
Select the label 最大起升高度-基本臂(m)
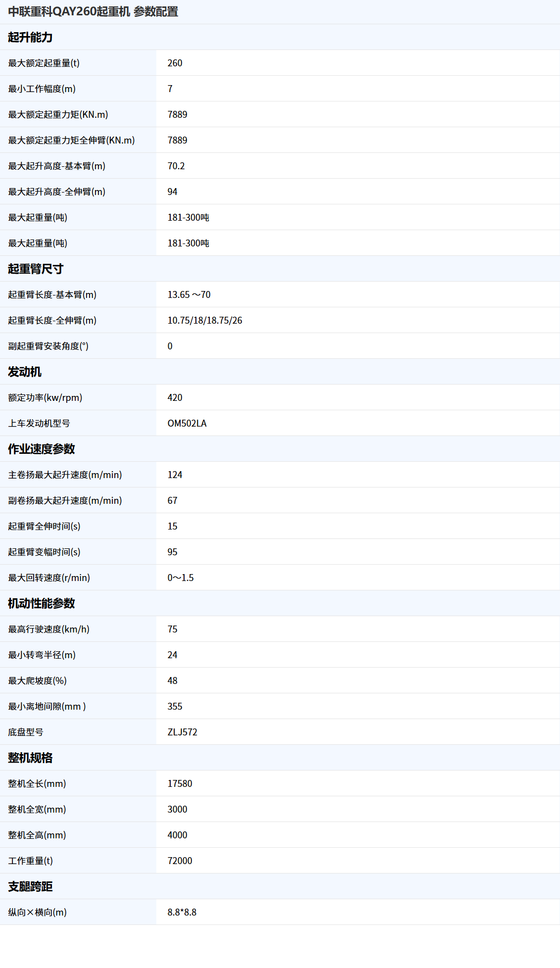pos(57,166)
